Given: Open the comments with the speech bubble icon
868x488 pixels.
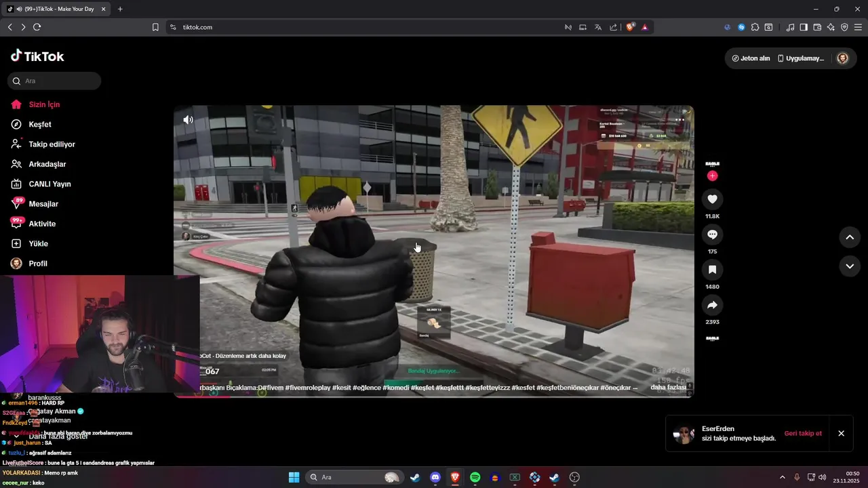Looking at the screenshot, I should pos(712,235).
